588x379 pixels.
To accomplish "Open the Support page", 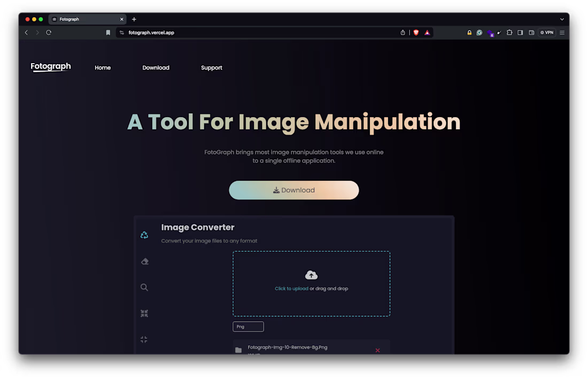I will (x=211, y=67).
